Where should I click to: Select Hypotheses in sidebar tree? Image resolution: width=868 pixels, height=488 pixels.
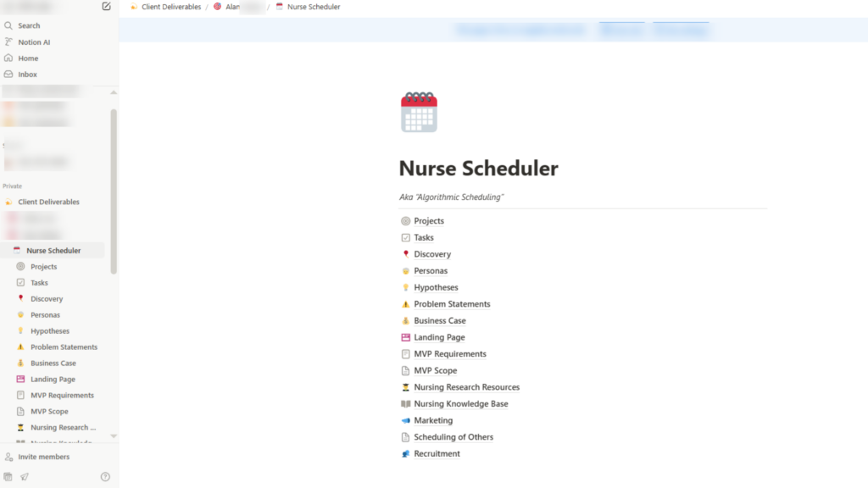coord(50,331)
